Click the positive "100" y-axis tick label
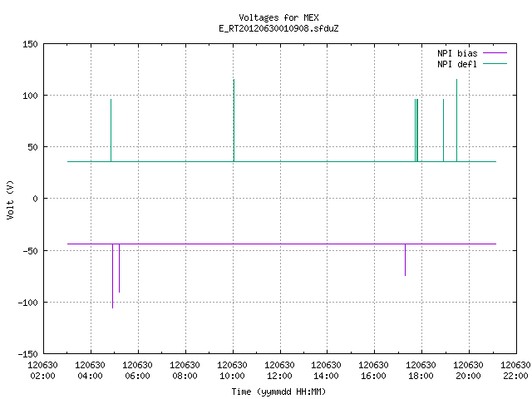532x399 pixels. point(30,96)
